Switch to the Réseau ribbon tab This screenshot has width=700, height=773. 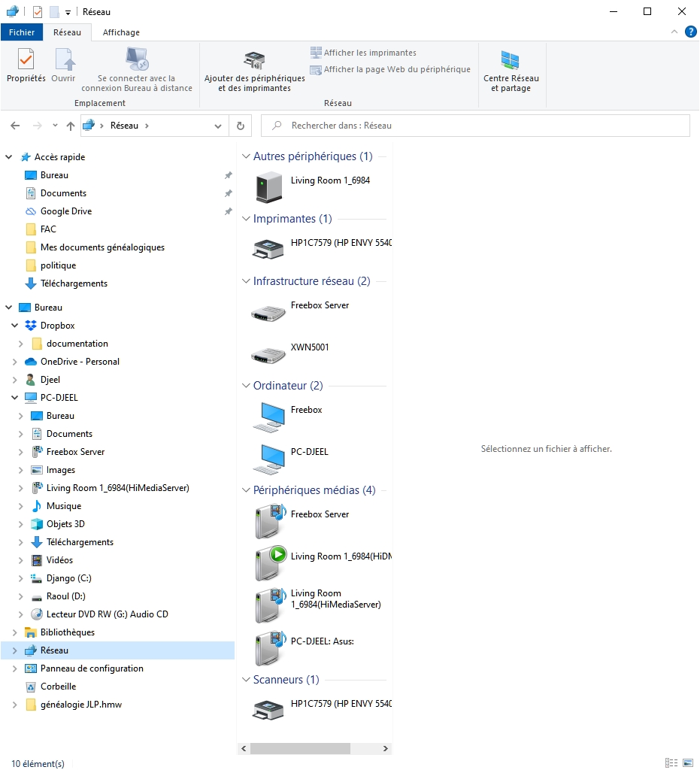point(67,32)
